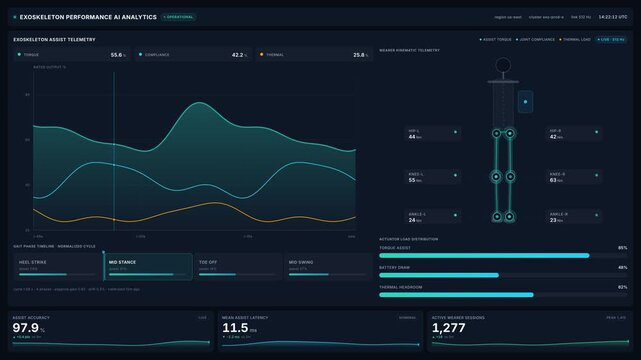Image resolution: width=641 pixels, height=360 pixels.
Task: Select the KNEE-R 63 Nm joint card
Action: coord(574,177)
